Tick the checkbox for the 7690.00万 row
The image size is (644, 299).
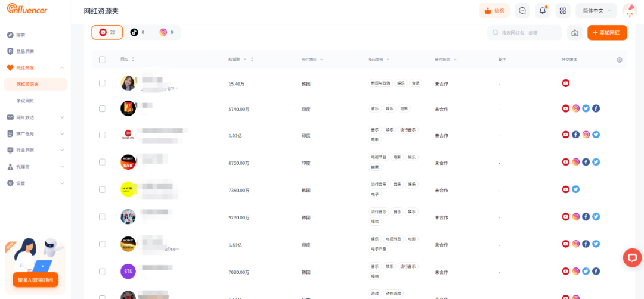click(x=103, y=271)
